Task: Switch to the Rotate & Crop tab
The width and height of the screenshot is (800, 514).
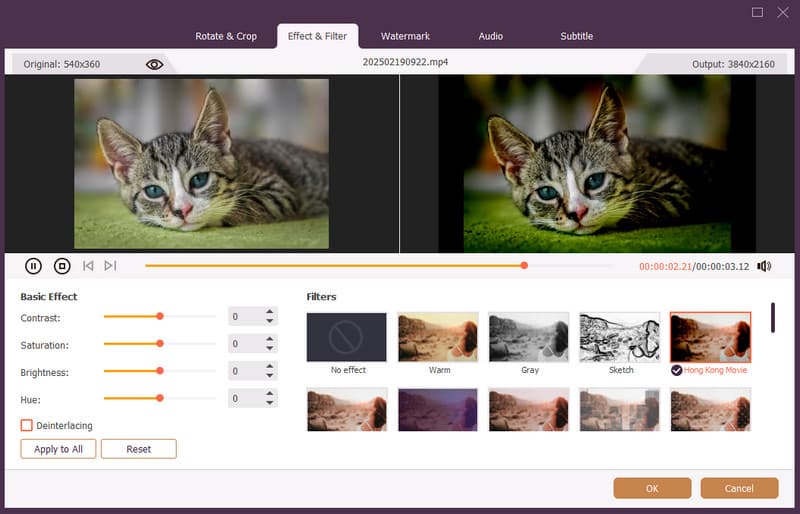Action: (x=226, y=36)
